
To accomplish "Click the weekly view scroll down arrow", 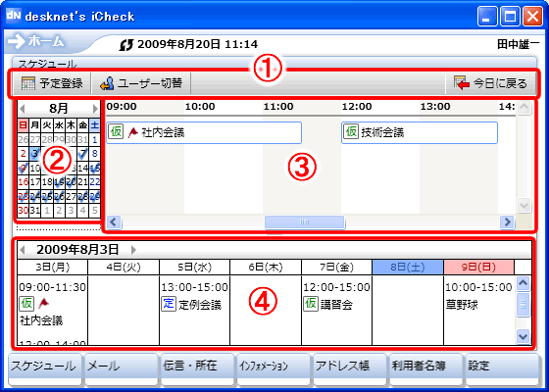I will tap(524, 336).
